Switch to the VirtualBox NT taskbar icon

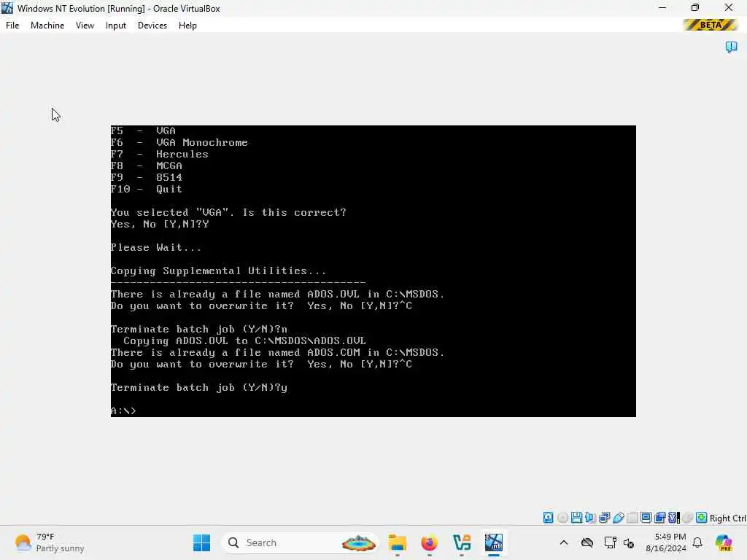[494, 542]
